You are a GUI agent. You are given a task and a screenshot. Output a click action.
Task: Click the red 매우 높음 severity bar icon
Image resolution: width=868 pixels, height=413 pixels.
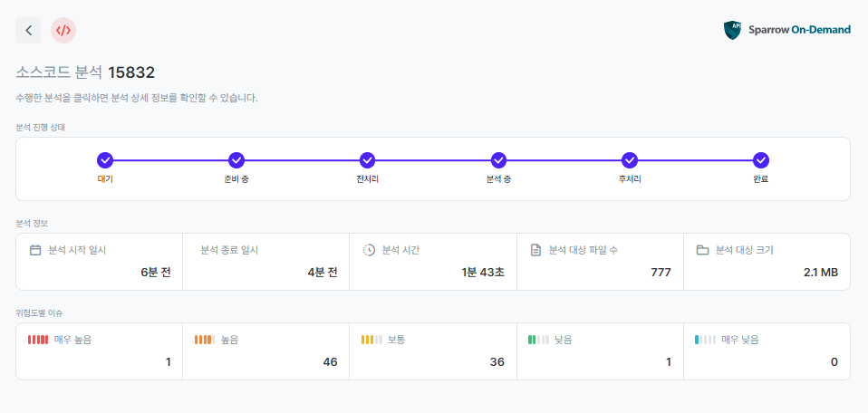(38, 340)
